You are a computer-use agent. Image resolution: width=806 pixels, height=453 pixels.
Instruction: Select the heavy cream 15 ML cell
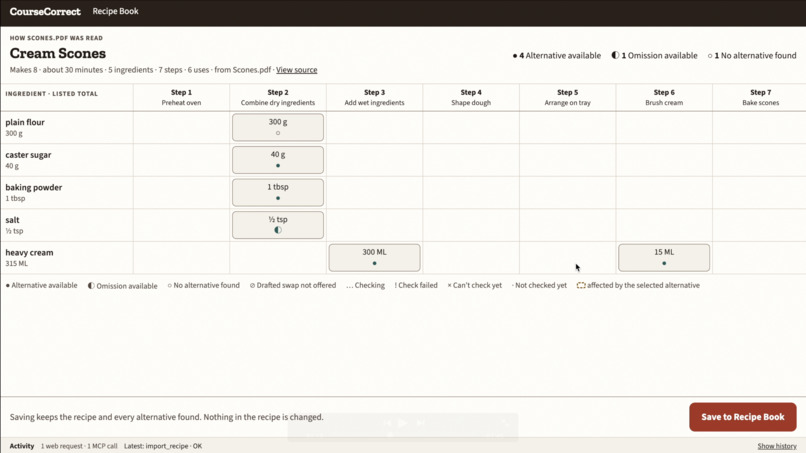[x=664, y=258]
